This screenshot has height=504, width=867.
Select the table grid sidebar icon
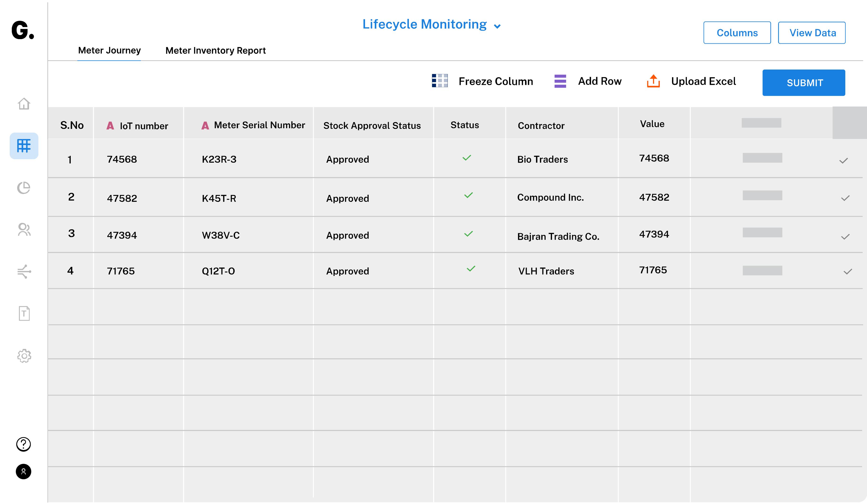(x=24, y=146)
